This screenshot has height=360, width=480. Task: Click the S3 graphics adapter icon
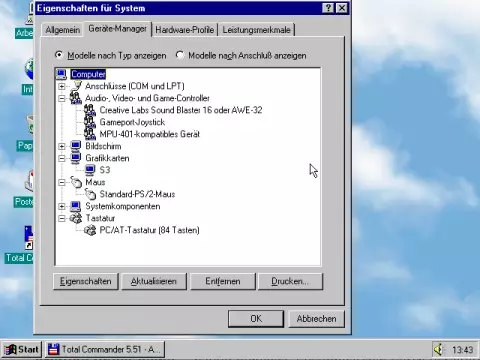click(x=90, y=170)
